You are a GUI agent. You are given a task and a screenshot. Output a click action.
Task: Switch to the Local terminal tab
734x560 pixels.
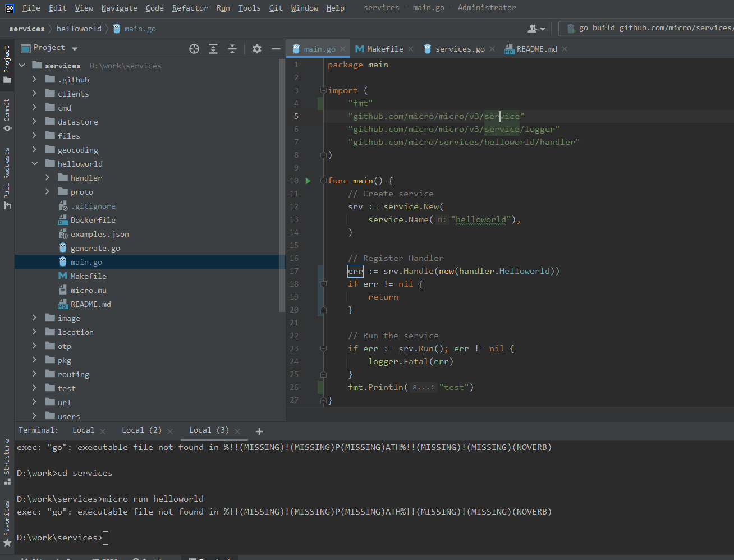[x=84, y=430]
